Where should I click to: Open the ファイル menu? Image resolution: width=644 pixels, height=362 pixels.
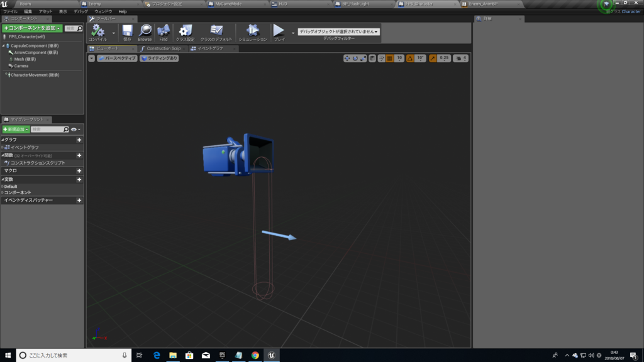pos(10,12)
